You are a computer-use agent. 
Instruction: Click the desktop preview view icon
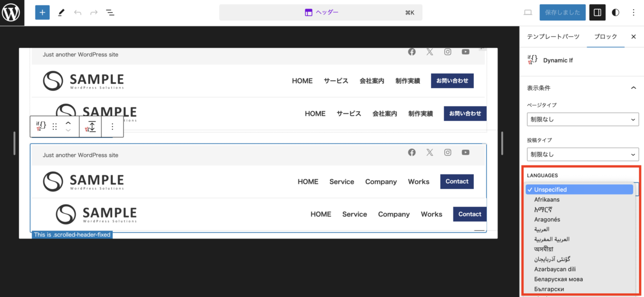pos(528,12)
